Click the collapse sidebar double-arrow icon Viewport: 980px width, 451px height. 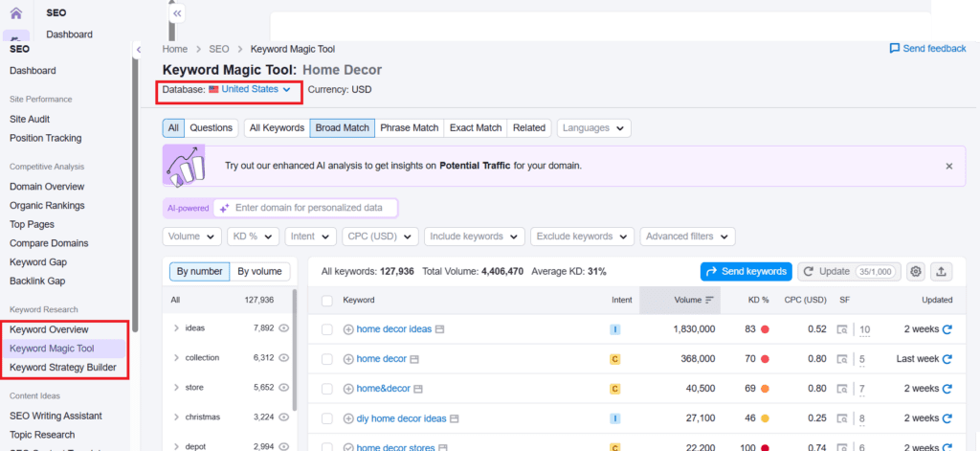(177, 14)
